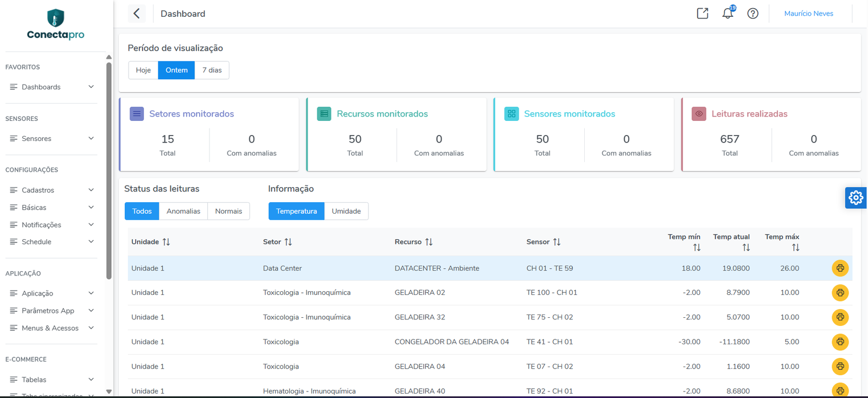868x398 pixels.
Task: Expand the Notificações sidebar chevron
Action: click(x=91, y=224)
